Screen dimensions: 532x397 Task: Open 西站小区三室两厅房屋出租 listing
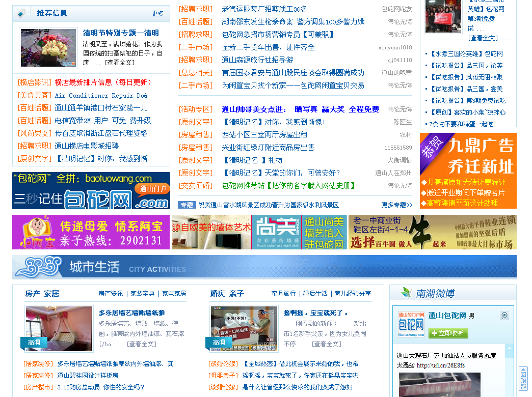click(x=264, y=135)
